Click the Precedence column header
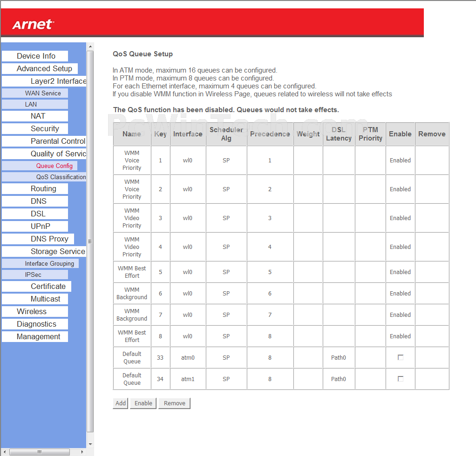The image size is (476, 456). [270, 134]
